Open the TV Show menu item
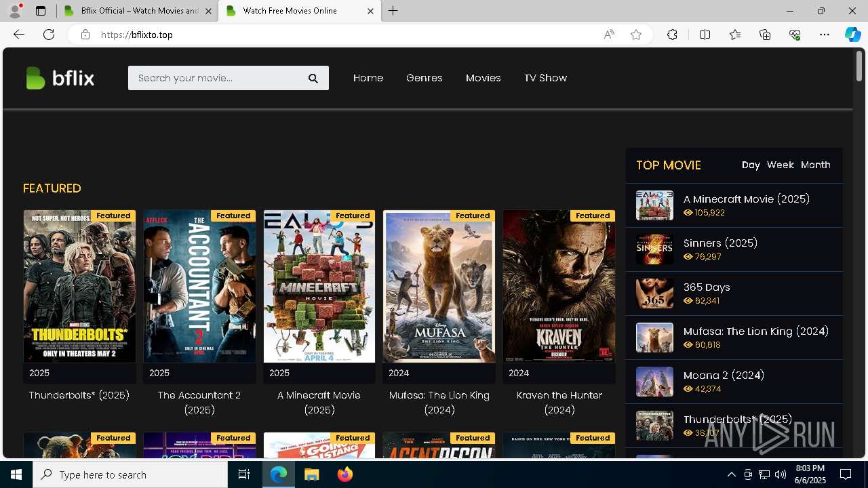 click(x=546, y=78)
